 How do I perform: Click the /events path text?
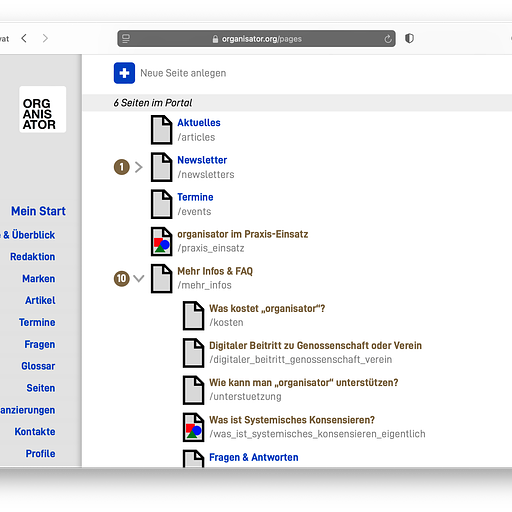194,212
